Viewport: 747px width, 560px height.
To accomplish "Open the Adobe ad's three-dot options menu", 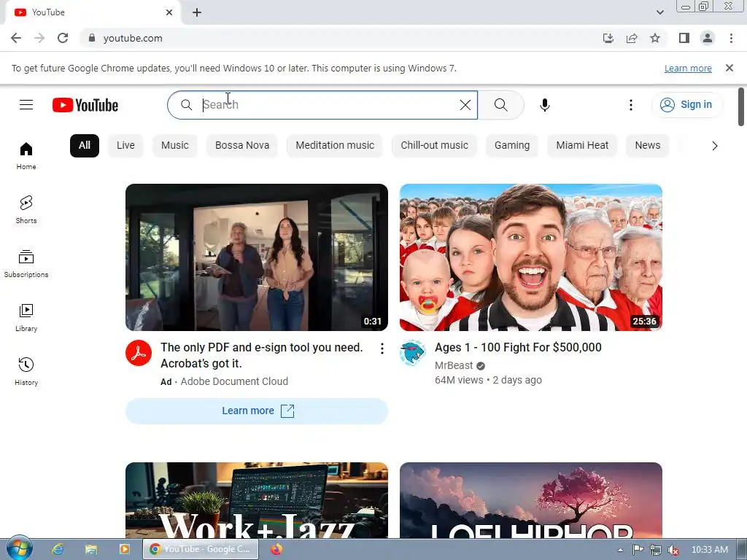I will tap(382, 349).
